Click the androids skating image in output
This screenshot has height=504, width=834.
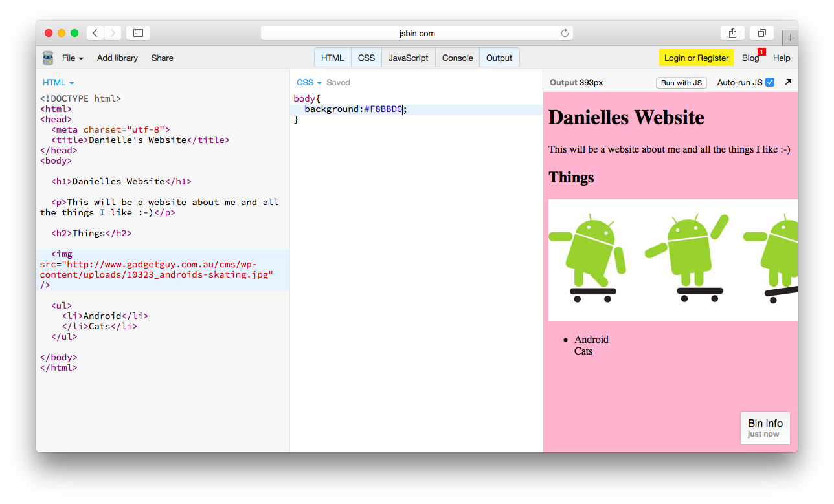point(673,260)
